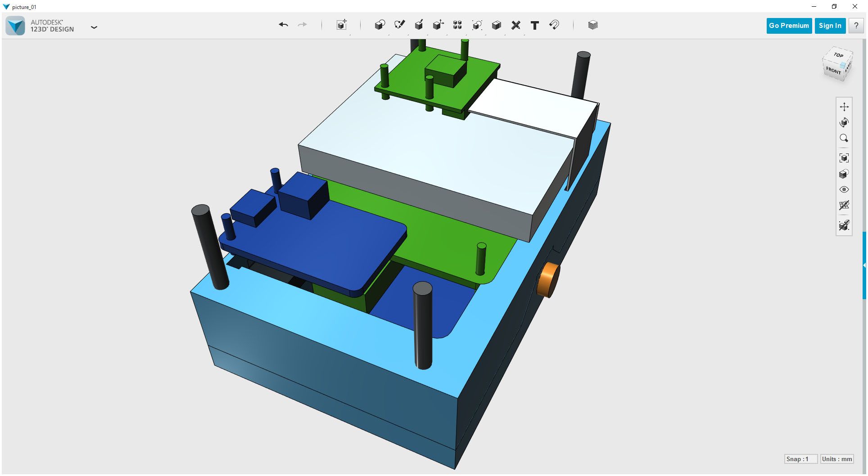Click the FRONT face of the ViewCube
This screenshot has height=476, width=868.
[834, 71]
